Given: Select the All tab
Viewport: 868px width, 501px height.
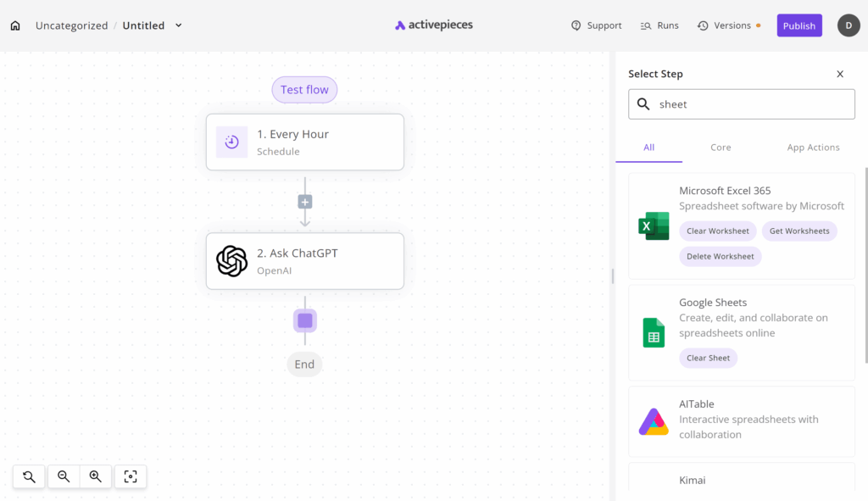Looking at the screenshot, I should [649, 148].
